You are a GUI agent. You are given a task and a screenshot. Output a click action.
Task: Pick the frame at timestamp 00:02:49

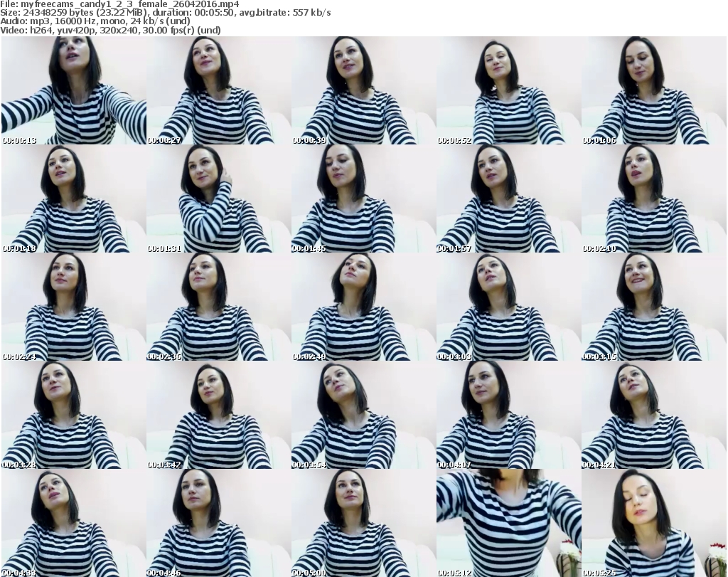[x=364, y=307]
